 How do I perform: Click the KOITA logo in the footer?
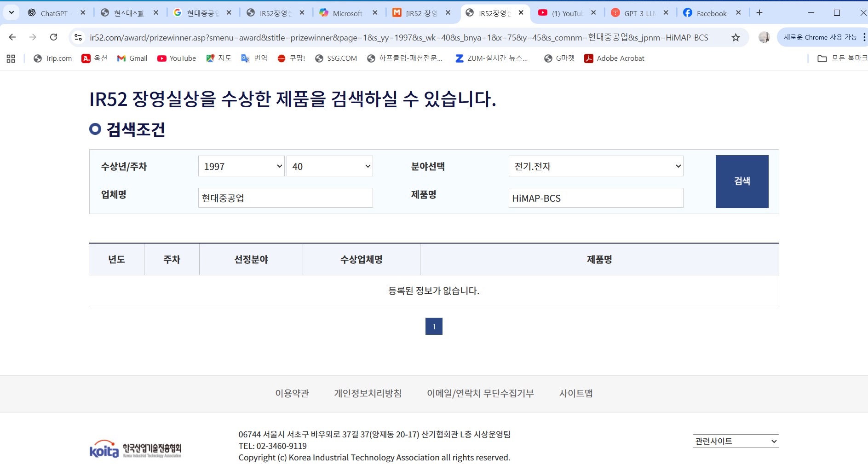tap(135, 449)
